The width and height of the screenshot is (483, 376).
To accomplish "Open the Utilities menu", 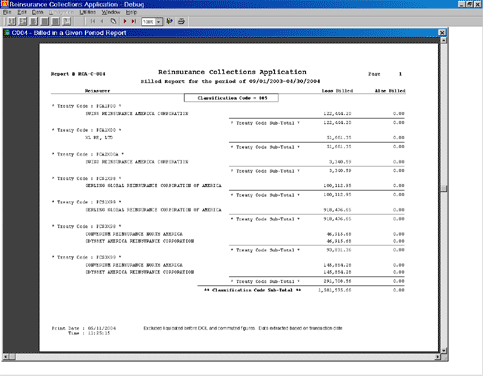I will tap(87, 12).
